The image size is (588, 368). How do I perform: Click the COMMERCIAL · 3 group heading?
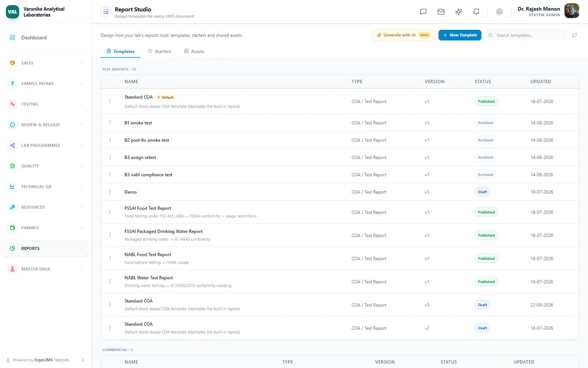pyautogui.click(x=118, y=350)
